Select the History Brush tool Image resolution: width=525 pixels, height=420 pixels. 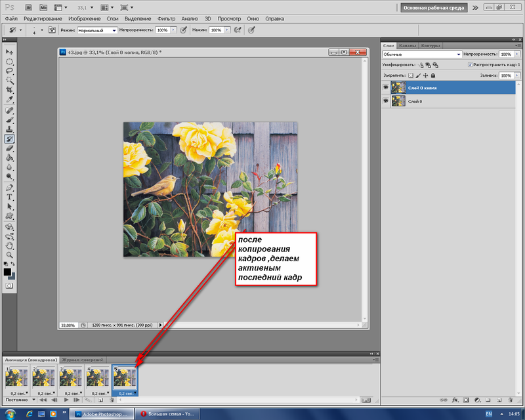coord(9,138)
